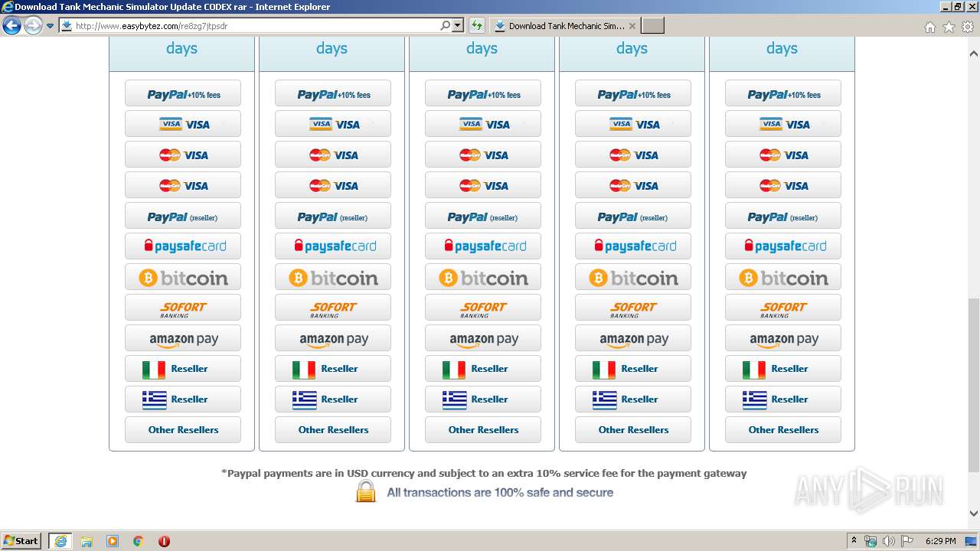Pay with amazon pay in second column
Image resolution: width=980 pixels, height=551 pixels.
point(333,338)
